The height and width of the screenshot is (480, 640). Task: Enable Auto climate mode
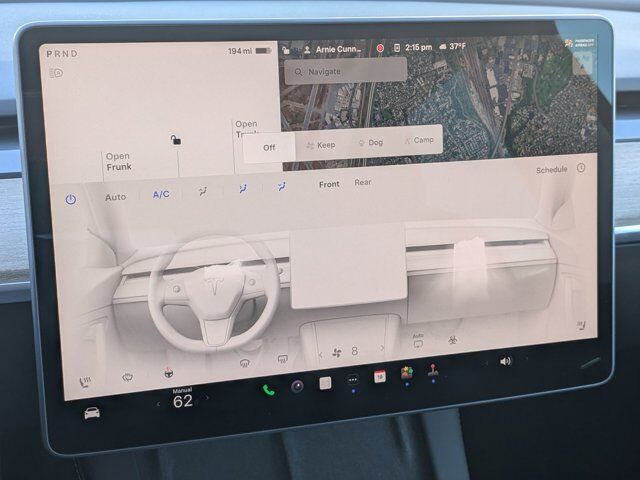point(116,197)
